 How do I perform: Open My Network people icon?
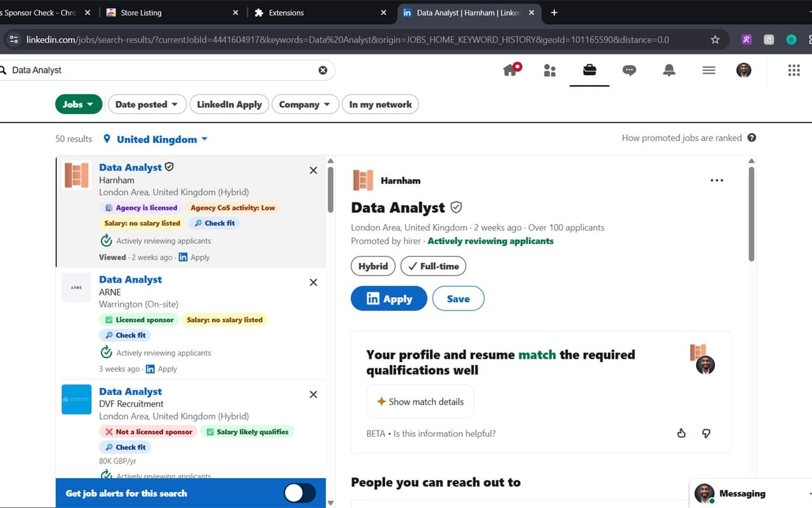[x=550, y=70]
